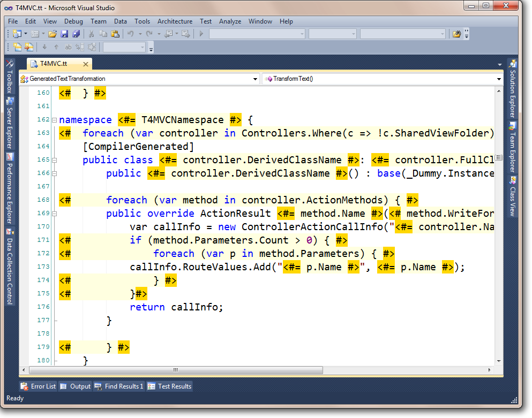Collapse the namespace block at line 162
Screen dimensions: 532x418
pos(54,120)
